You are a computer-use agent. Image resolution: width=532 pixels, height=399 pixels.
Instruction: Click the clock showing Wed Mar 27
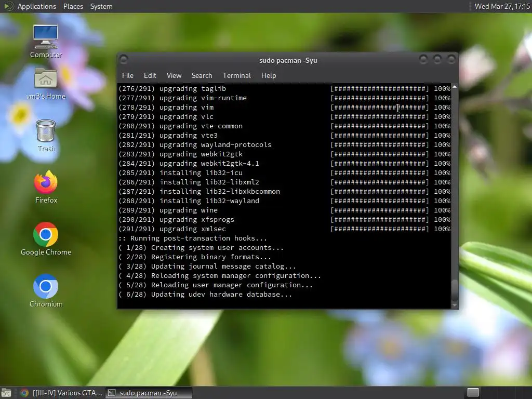pos(502,6)
